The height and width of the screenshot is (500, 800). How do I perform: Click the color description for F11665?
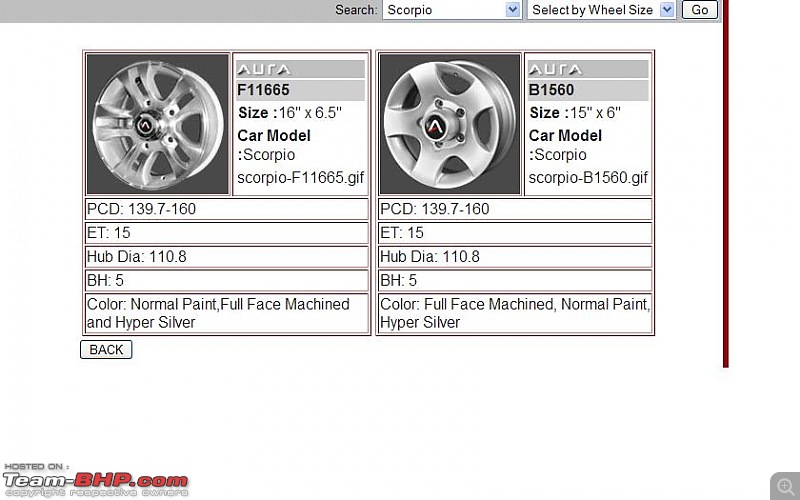pos(227,313)
